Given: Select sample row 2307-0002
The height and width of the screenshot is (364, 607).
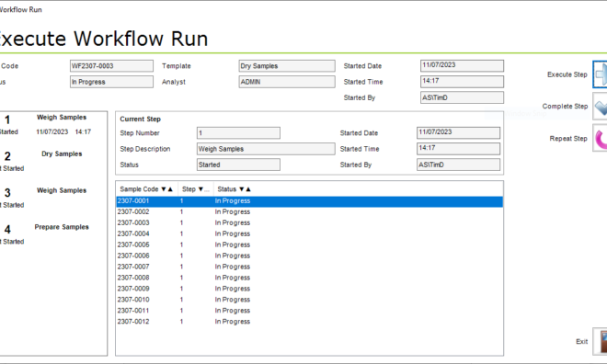Looking at the screenshot, I should pos(309,212).
